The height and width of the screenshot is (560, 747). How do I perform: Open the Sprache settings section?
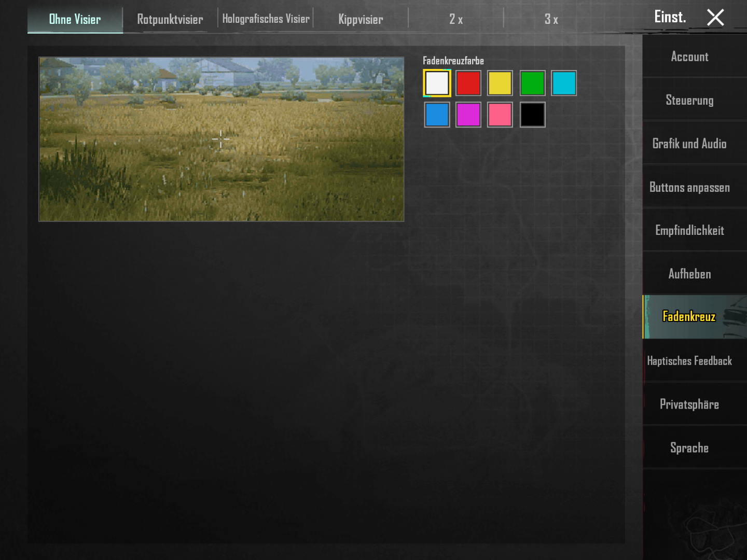pyautogui.click(x=689, y=447)
